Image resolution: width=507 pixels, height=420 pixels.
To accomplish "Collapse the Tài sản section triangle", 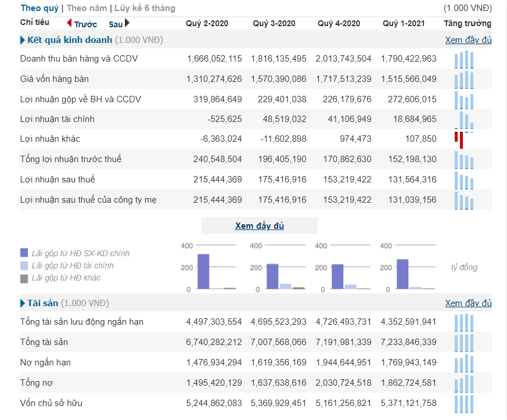I will click(x=22, y=303).
